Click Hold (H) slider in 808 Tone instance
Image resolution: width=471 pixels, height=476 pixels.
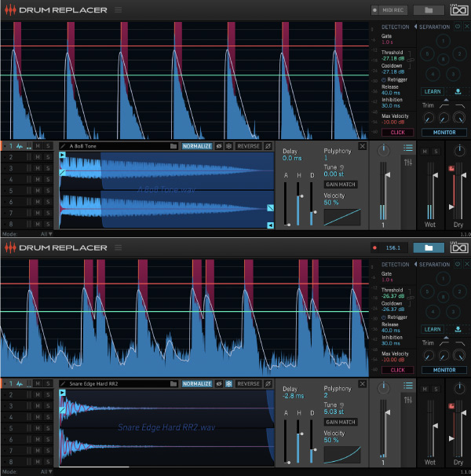(x=298, y=204)
